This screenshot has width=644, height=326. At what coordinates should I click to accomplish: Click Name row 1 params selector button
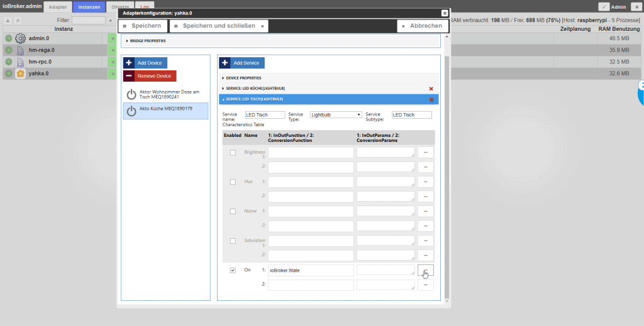pos(426,212)
